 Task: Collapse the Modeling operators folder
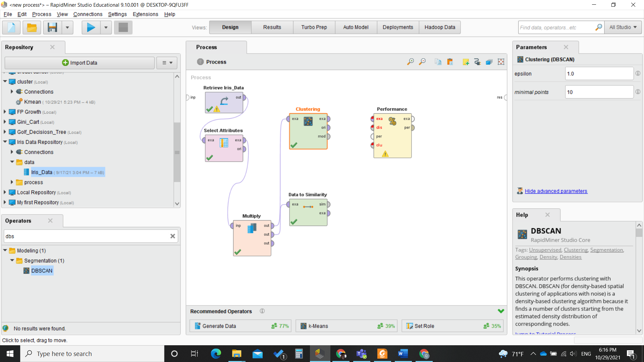5,250
